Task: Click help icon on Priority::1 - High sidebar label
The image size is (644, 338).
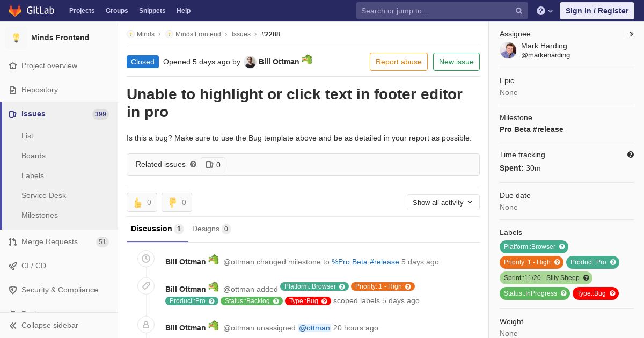Action: [557, 262]
